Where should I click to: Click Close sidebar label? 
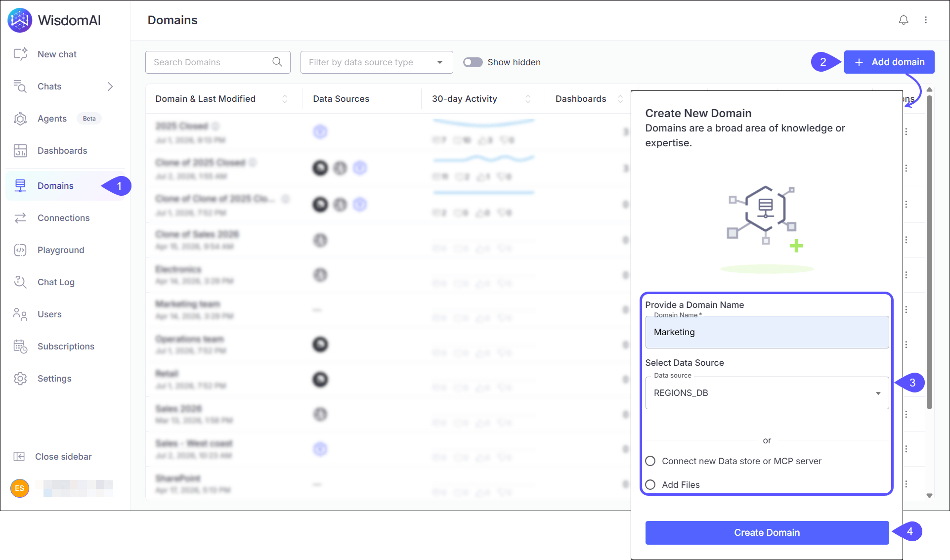63,457
